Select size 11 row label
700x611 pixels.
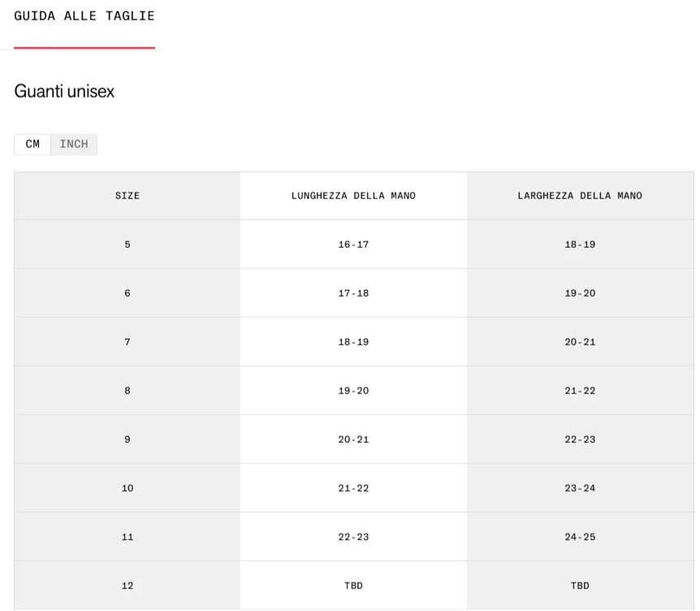tap(127, 536)
